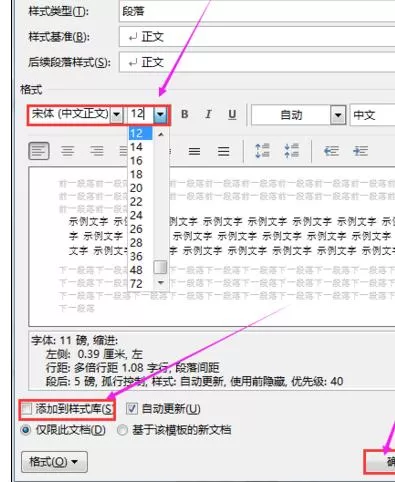This screenshot has width=395, height=482.
Task: Click the font size dropdown arrow
Action: [x=161, y=115]
